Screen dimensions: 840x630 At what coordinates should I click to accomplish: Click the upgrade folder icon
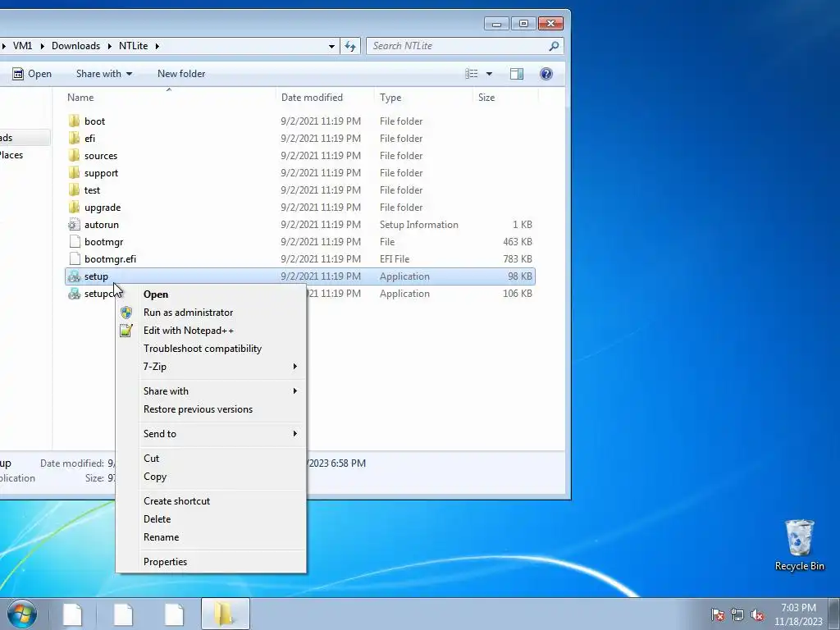point(75,207)
